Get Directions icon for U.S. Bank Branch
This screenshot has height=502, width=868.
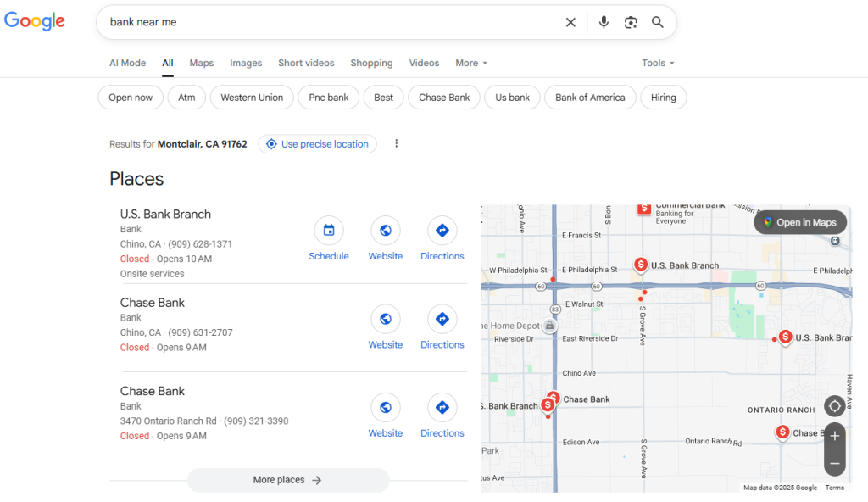tap(442, 230)
